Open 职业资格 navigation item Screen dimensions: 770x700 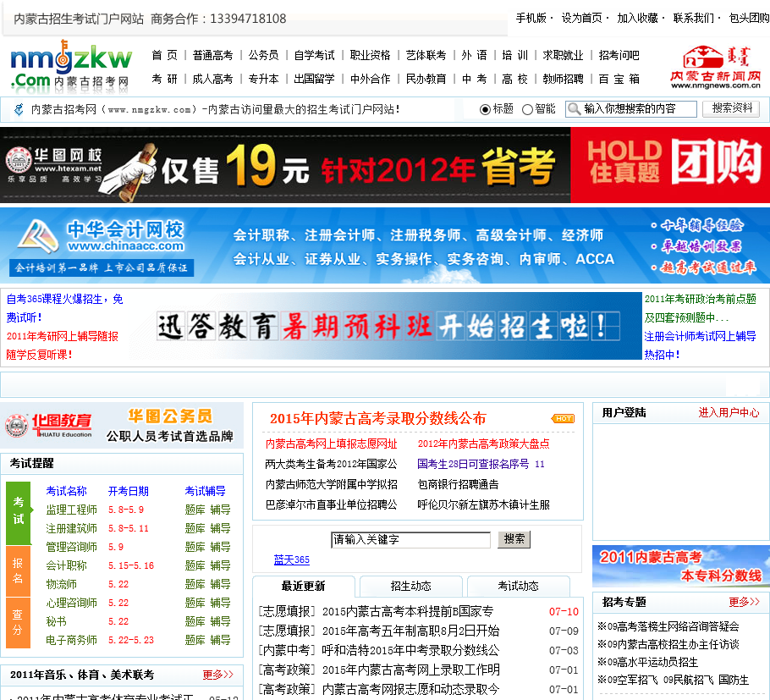coord(371,55)
